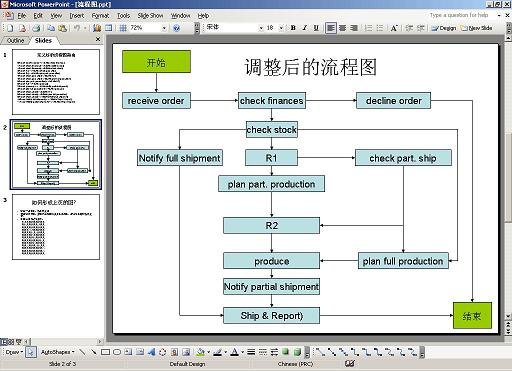The width and height of the screenshot is (512, 371).
Task: Click the Copy icon
Action: coord(51,28)
